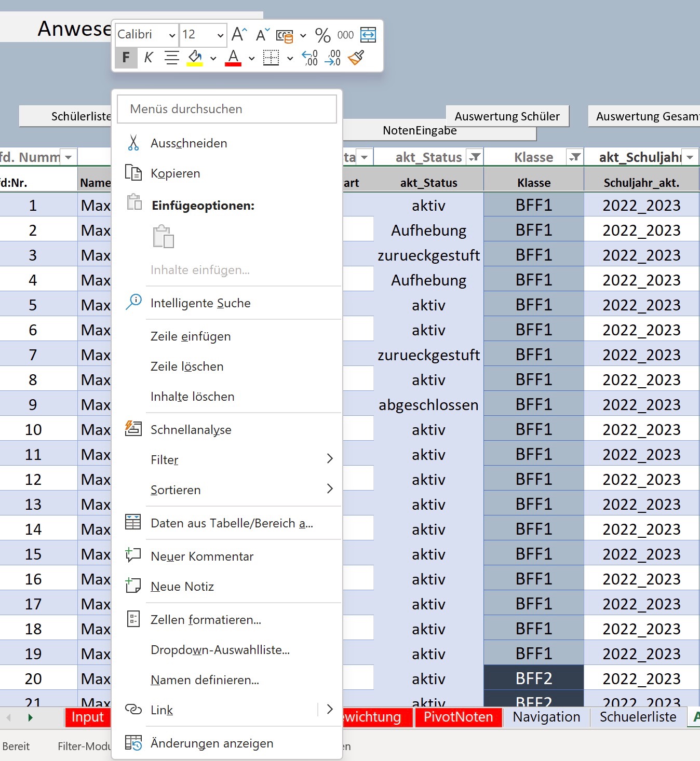Toggle the center alignment option

point(171,58)
